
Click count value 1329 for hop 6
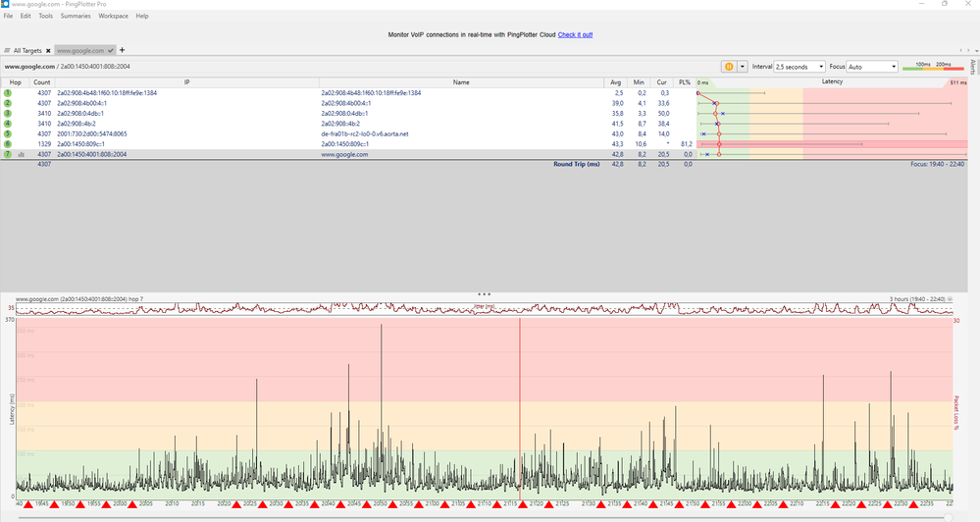point(44,144)
